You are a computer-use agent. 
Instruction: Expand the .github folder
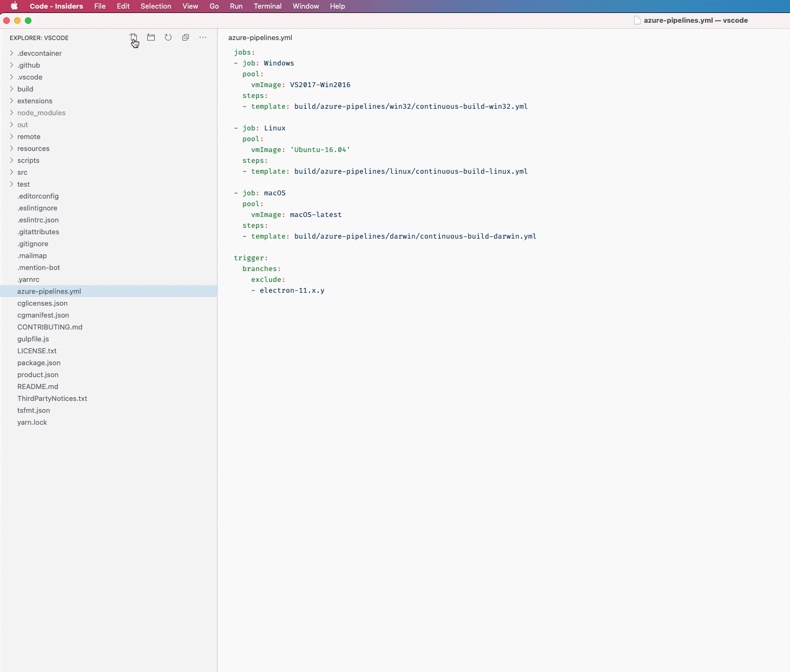[x=29, y=65]
